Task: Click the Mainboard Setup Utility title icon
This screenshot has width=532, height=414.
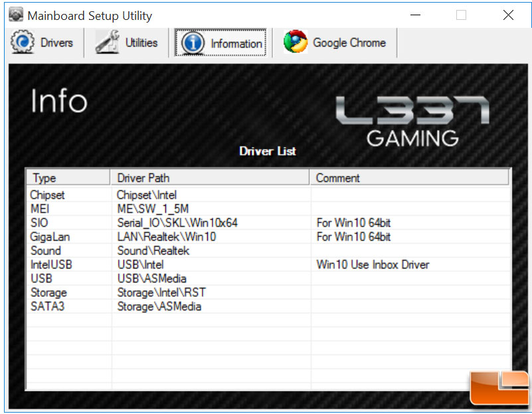Action: click(15, 15)
